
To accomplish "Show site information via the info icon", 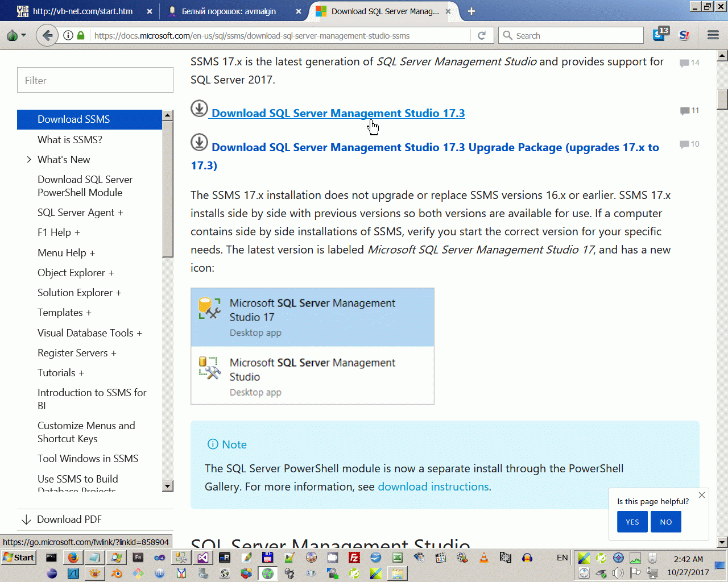I will point(68,36).
